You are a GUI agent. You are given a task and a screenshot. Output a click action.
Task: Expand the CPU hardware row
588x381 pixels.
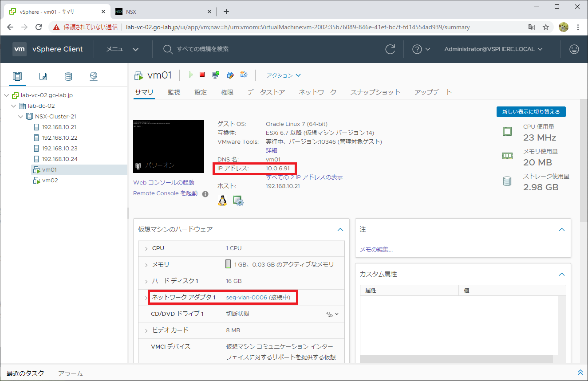coord(146,248)
